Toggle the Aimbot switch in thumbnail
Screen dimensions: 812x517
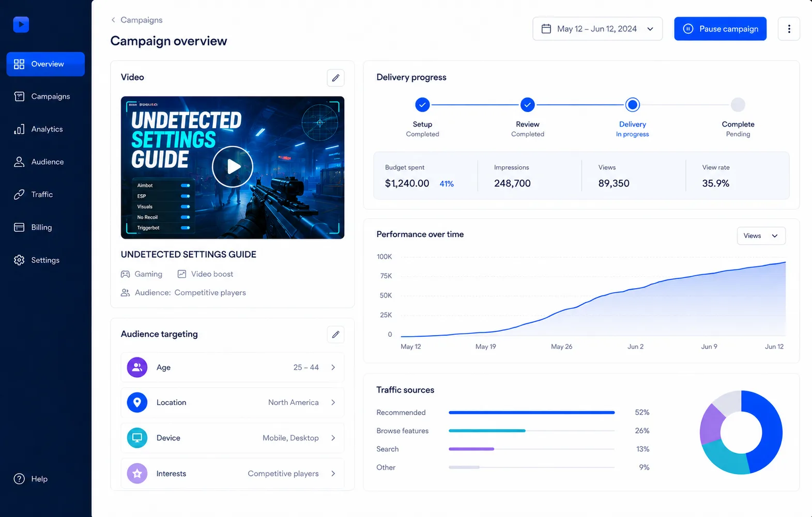[185, 185]
